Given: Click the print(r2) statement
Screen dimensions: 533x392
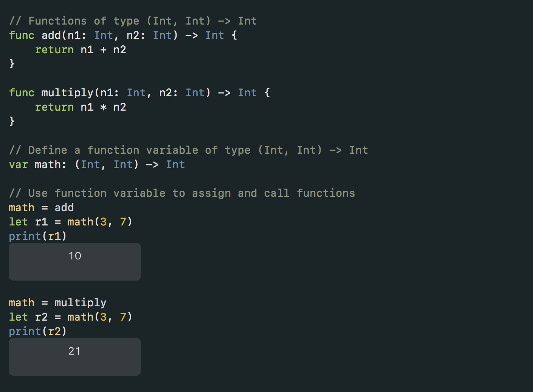Looking at the screenshot, I should tap(38, 332).
